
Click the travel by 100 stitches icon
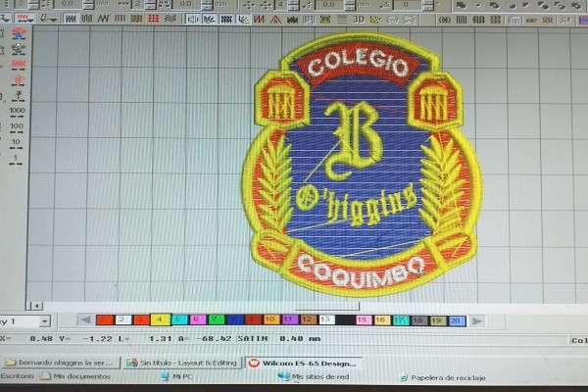17,126
